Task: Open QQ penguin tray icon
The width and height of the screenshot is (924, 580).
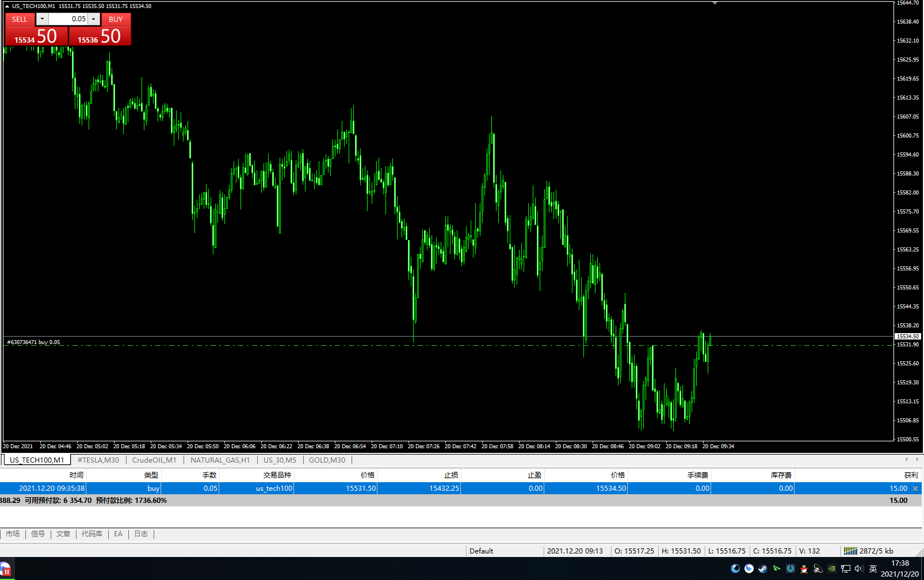Action: click(x=804, y=568)
